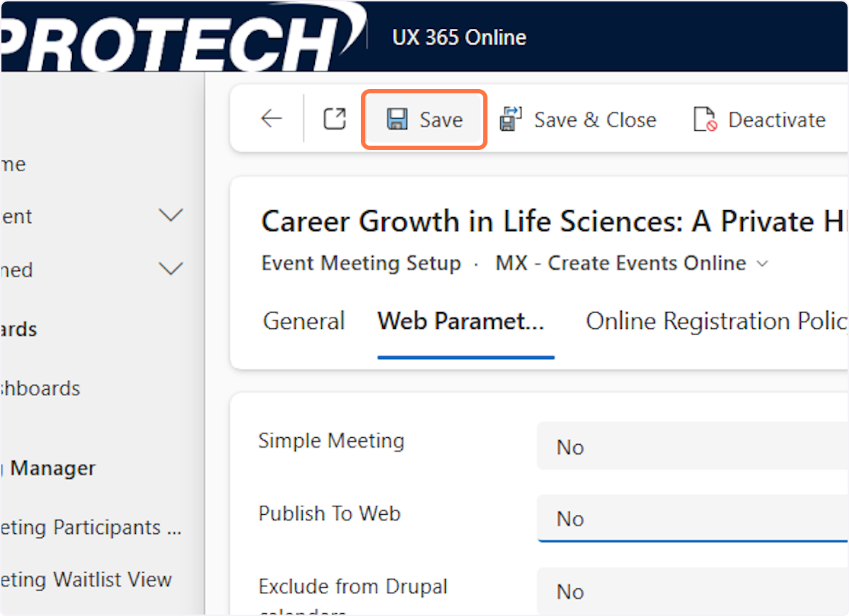Switch to the General tab
This screenshot has height=616, width=849.
tap(304, 321)
